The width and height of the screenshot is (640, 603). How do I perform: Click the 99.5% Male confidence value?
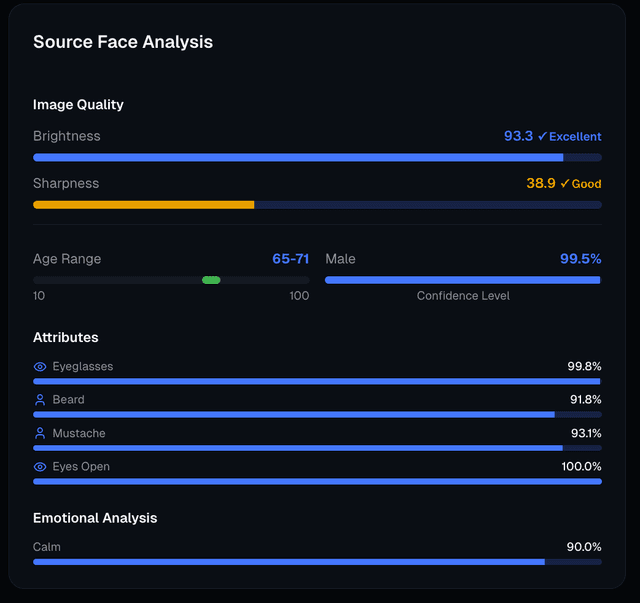[580, 259]
